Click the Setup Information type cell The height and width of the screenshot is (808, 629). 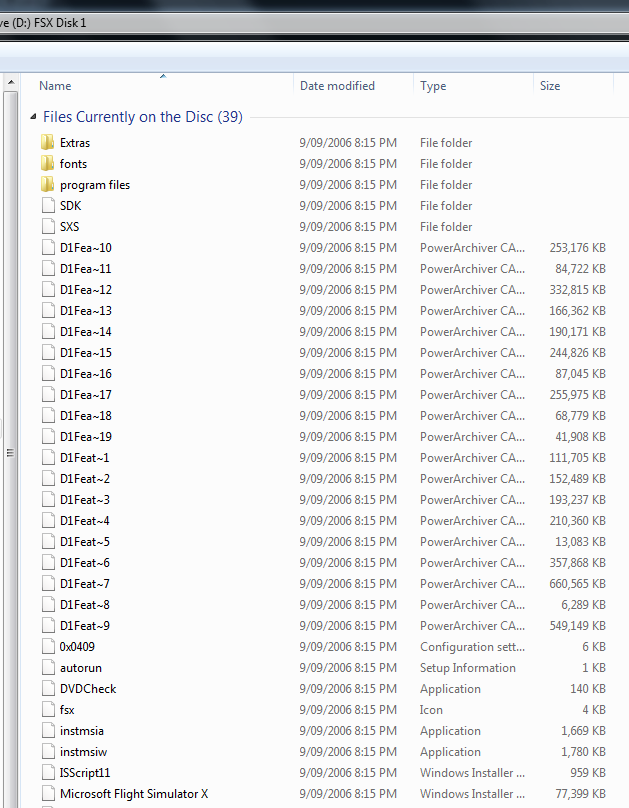tap(468, 667)
